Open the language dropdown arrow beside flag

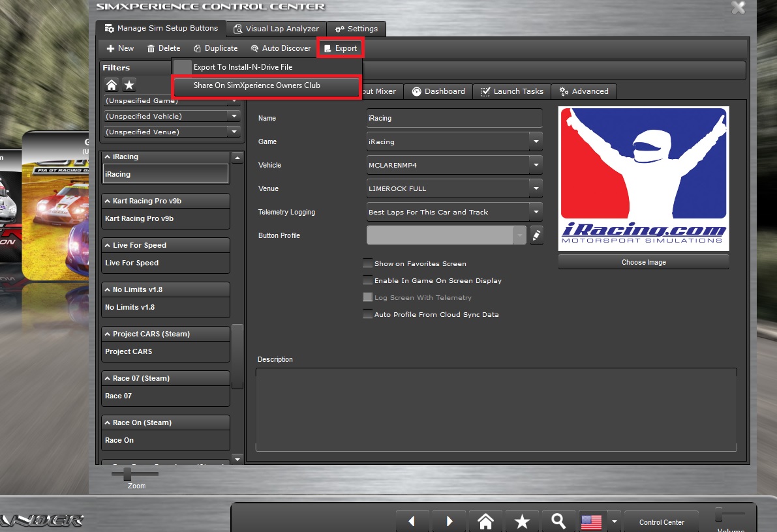(x=615, y=522)
